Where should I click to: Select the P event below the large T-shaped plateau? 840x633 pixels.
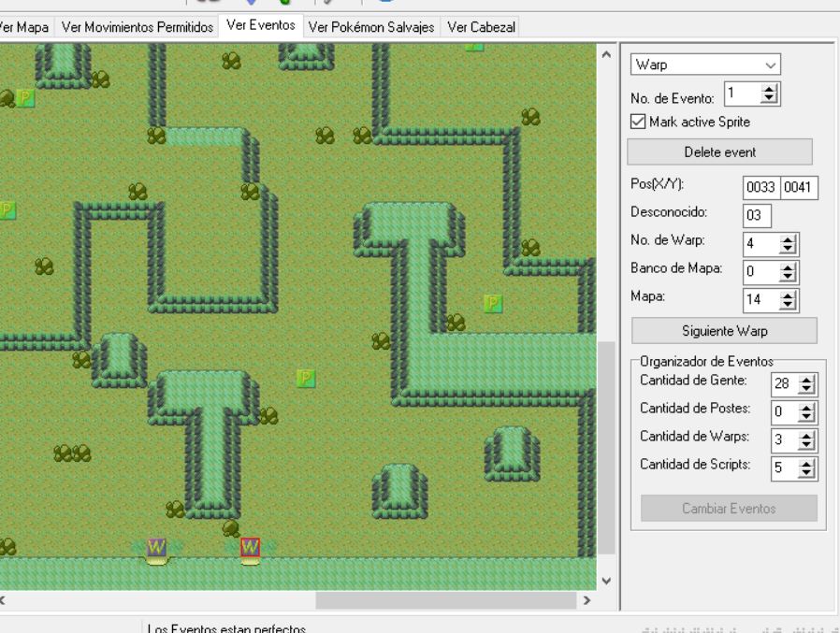pyautogui.click(x=493, y=303)
